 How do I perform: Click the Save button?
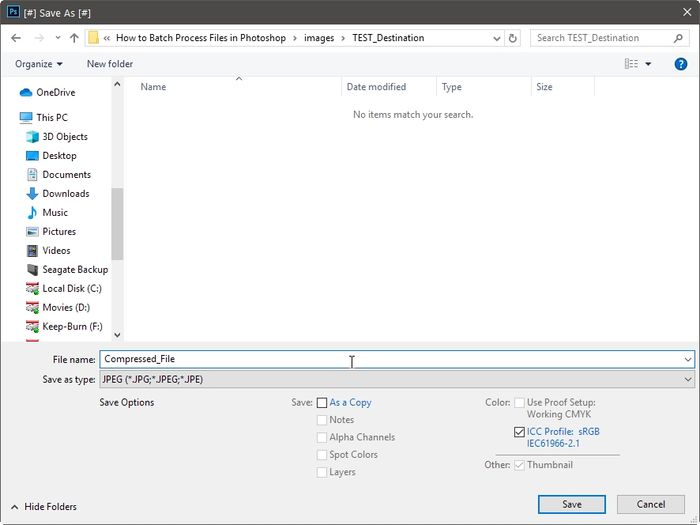[571, 504]
